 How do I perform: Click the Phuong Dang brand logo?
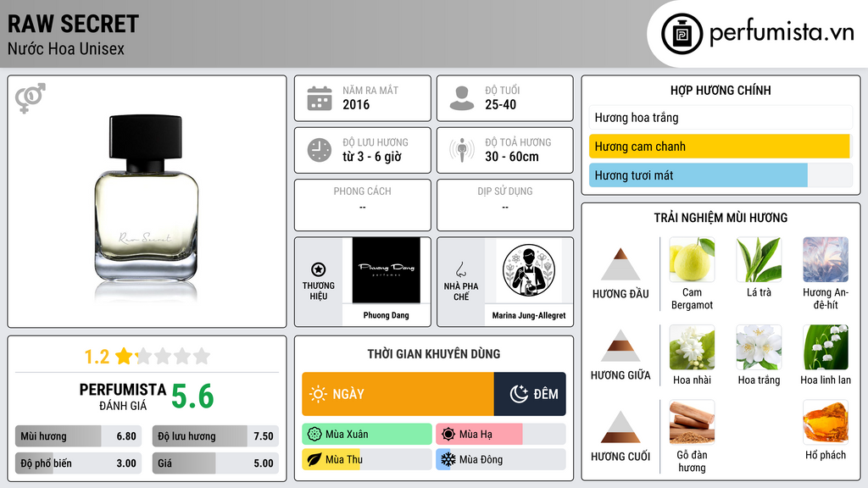click(x=387, y=270)
